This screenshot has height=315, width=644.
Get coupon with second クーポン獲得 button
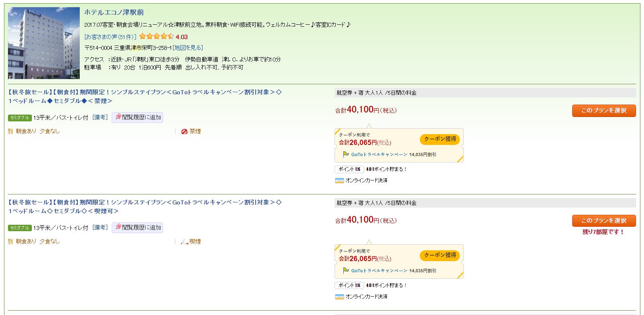click(x=439, y=255)
